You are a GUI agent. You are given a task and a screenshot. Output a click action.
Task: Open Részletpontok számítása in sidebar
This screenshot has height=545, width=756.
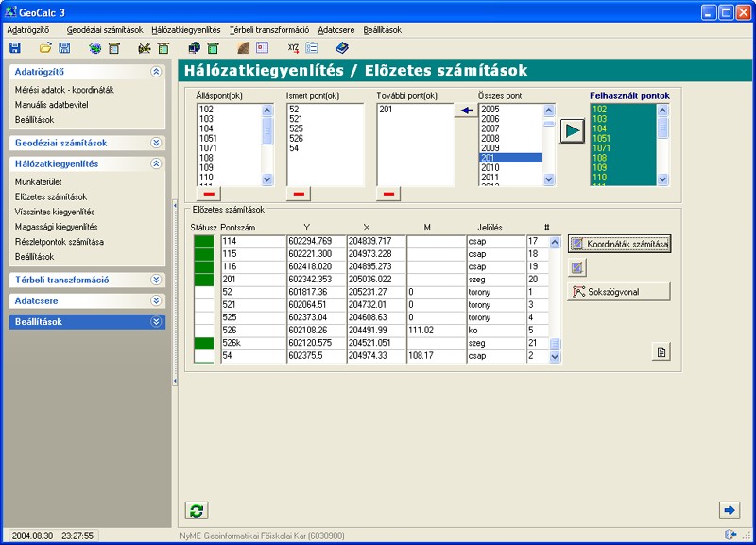59,242
